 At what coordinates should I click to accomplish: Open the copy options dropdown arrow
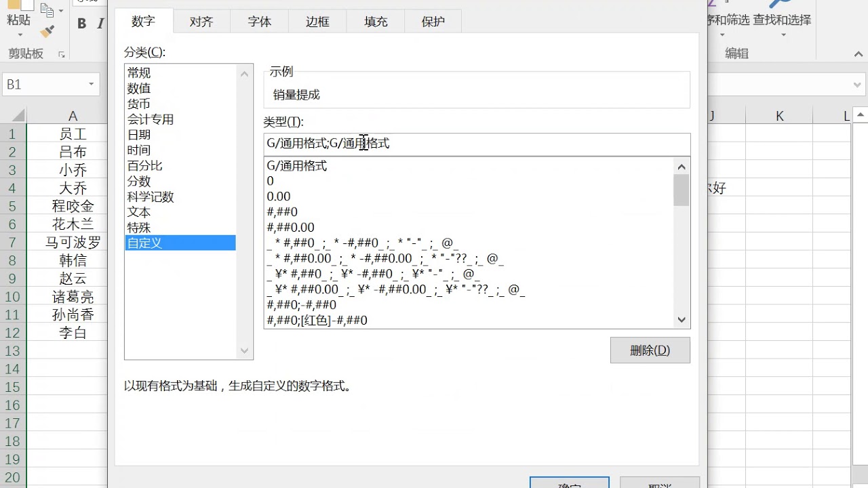tap(60, 10)
